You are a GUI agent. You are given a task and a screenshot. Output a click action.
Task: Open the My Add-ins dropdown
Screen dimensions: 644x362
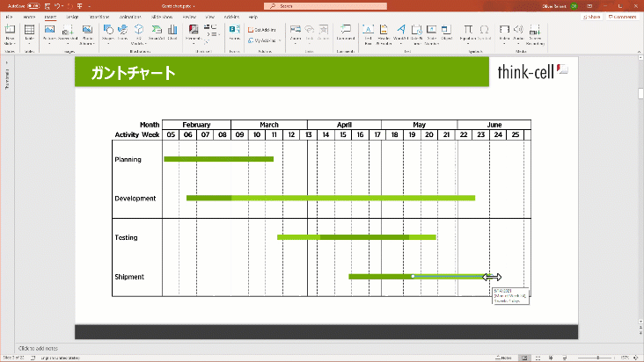point(265,40)
